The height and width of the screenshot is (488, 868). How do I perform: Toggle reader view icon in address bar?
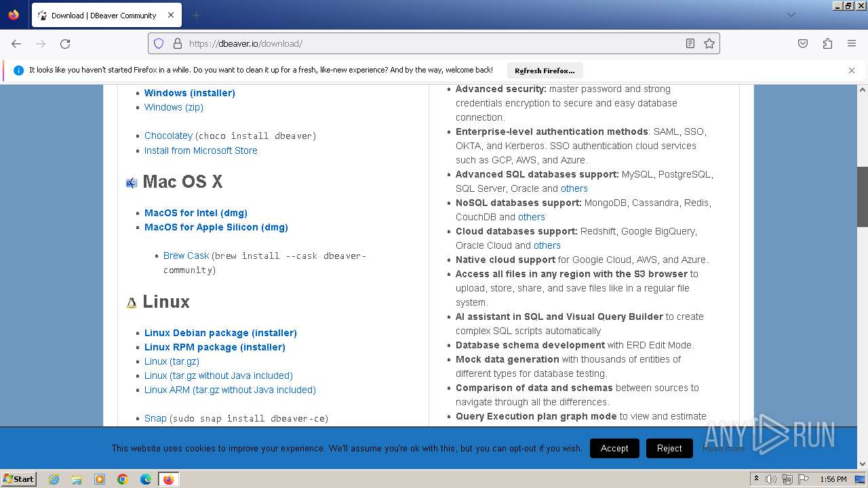point(690,43)
